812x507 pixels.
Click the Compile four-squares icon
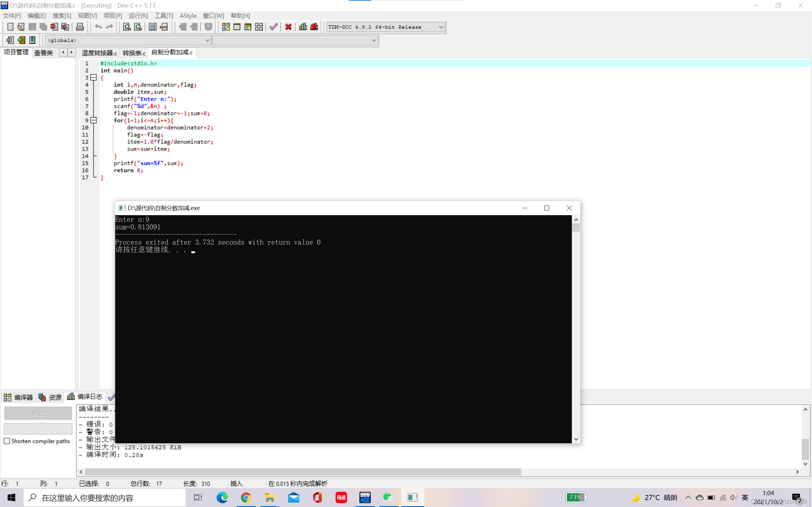[226, 27]
